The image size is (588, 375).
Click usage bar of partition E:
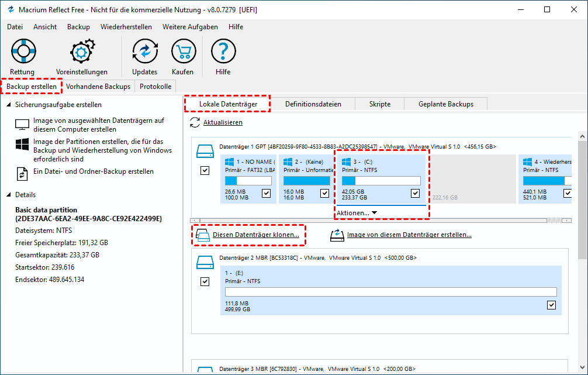click(391, 292)
